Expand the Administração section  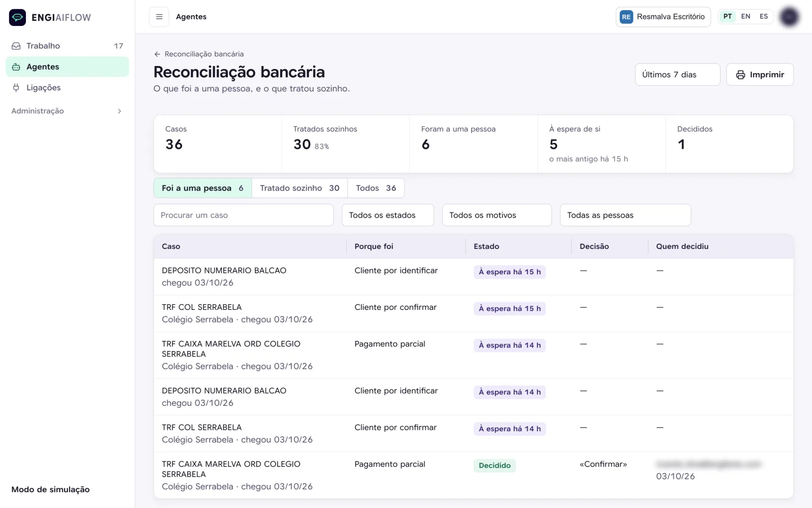(x=67, y=111)
